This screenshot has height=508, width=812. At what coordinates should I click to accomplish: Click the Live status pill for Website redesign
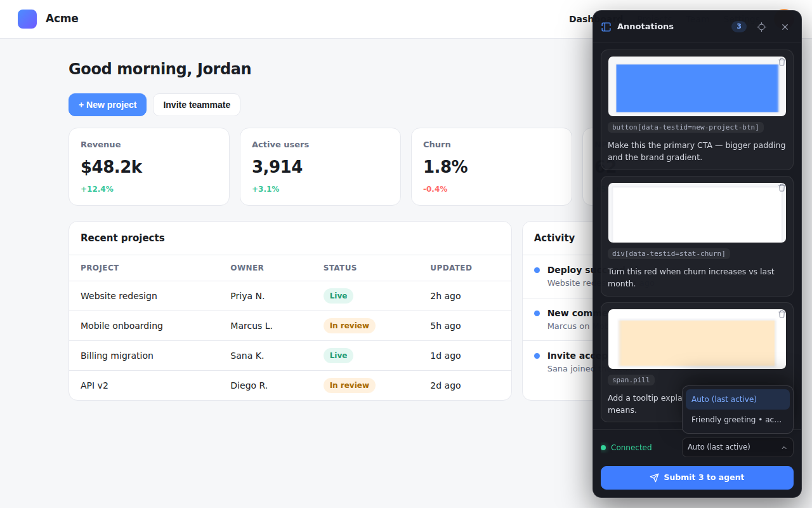point(338,296)
